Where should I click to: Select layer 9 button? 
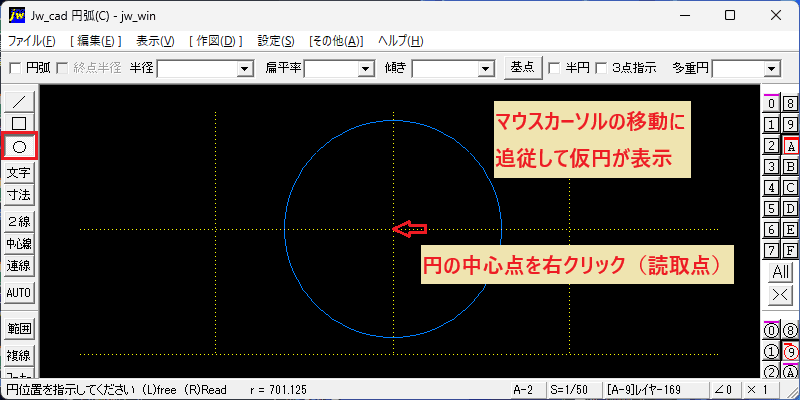pyautogui.click(x=790, y=124)
